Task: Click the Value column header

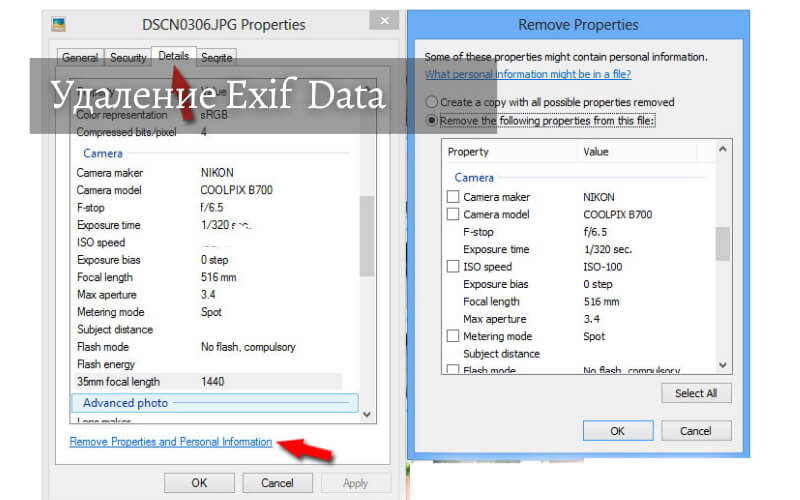Action: coord(637,152)
